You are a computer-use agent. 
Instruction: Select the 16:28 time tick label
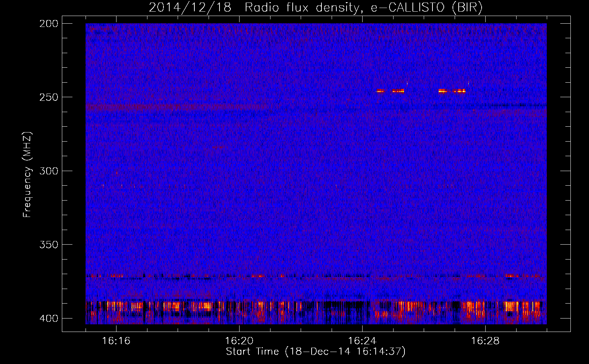(485, 341)
